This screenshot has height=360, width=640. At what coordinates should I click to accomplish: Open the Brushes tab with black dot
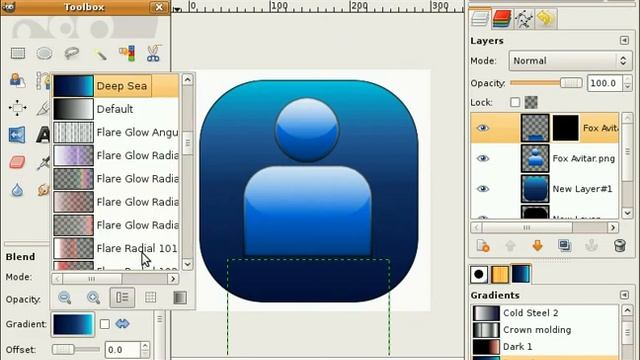coord(479,274)
